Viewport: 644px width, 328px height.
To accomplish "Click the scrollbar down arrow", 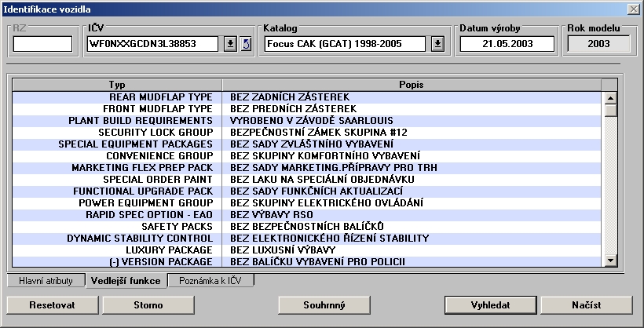I will (610, 261).
